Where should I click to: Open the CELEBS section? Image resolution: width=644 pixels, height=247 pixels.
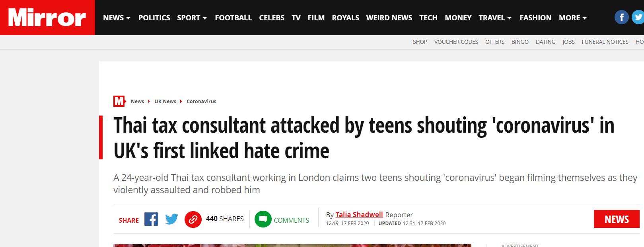tap(272, 18)
